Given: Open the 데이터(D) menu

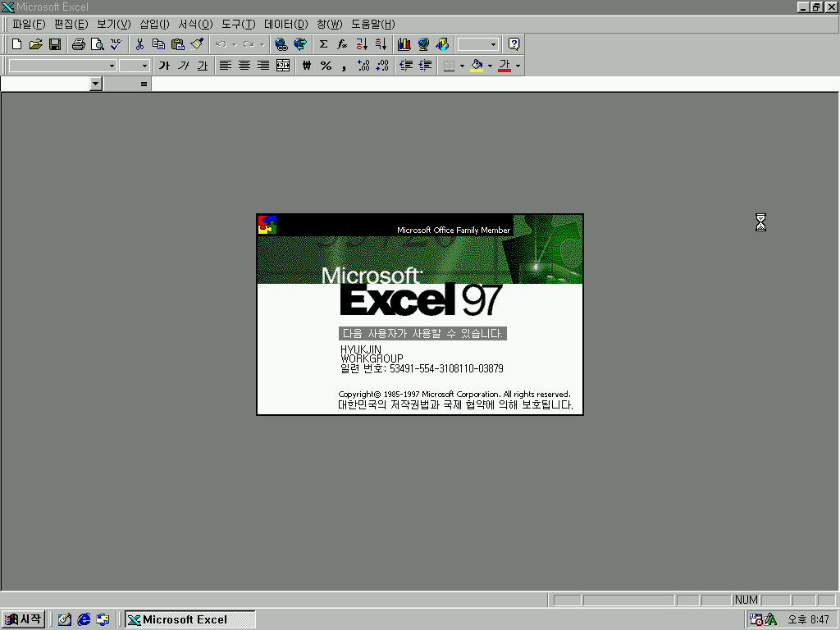Looking at the screenshot, I should (x=286, y=24).
